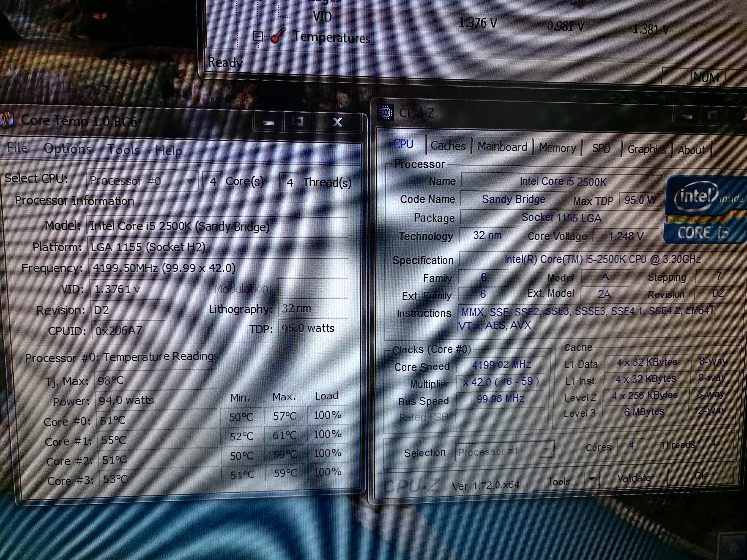Minimize the CPU-Z window
This screenshot has height=560, width=747.
coord(687,117)
